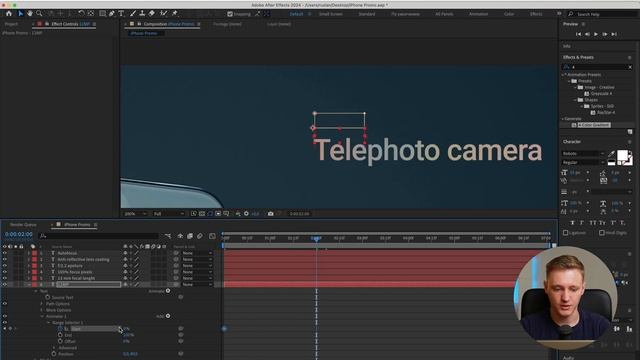Click the stopwatch next to Offset property
The image size is (640, 360).
pos(60,341)
